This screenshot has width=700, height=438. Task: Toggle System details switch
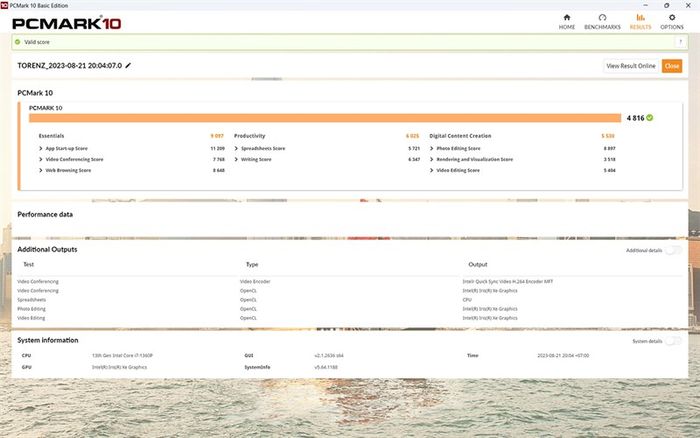[673, 341]
